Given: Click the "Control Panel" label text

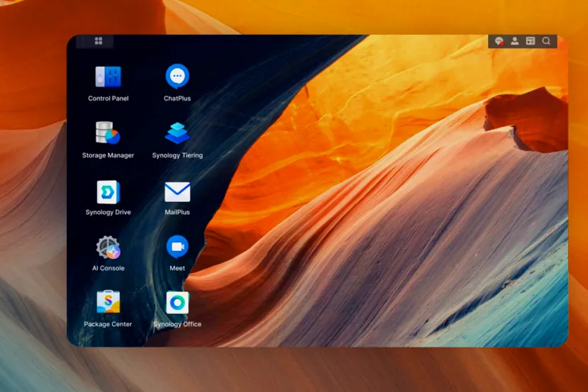Looking at the screenshot, I should tap(108, 99).
